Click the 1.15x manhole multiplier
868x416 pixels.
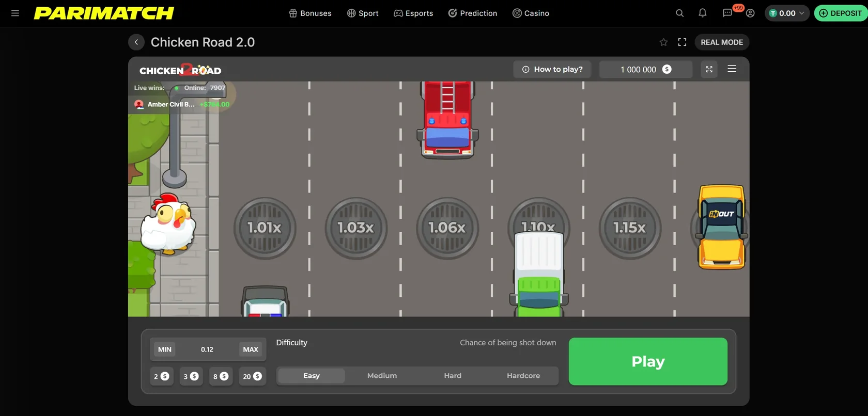(x=630, y=228)
